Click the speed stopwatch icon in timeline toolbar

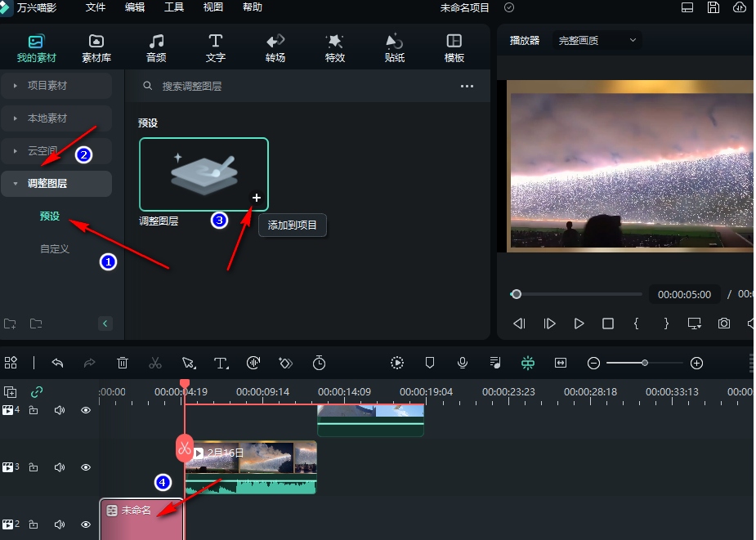point(320,363)
